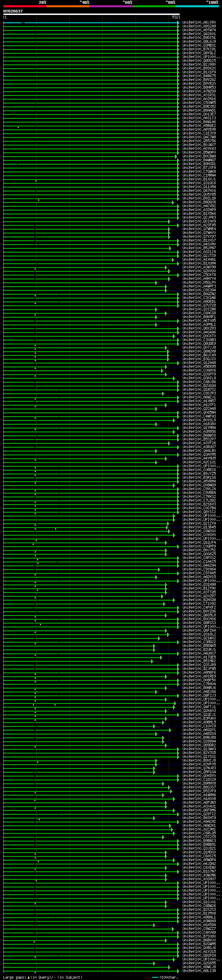Select hit label UniRef100_Q0IAV9
Screen dimensions: 222x980
(x=199, y=221)
